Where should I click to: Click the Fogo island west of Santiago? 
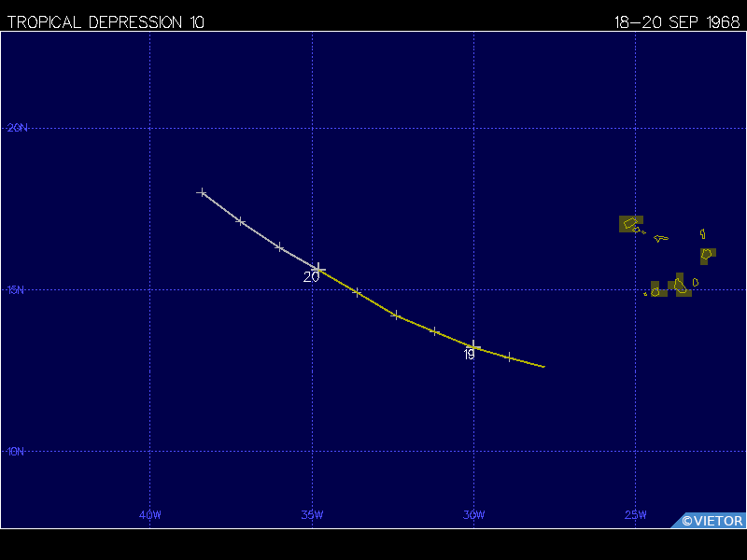coord(655,291)
